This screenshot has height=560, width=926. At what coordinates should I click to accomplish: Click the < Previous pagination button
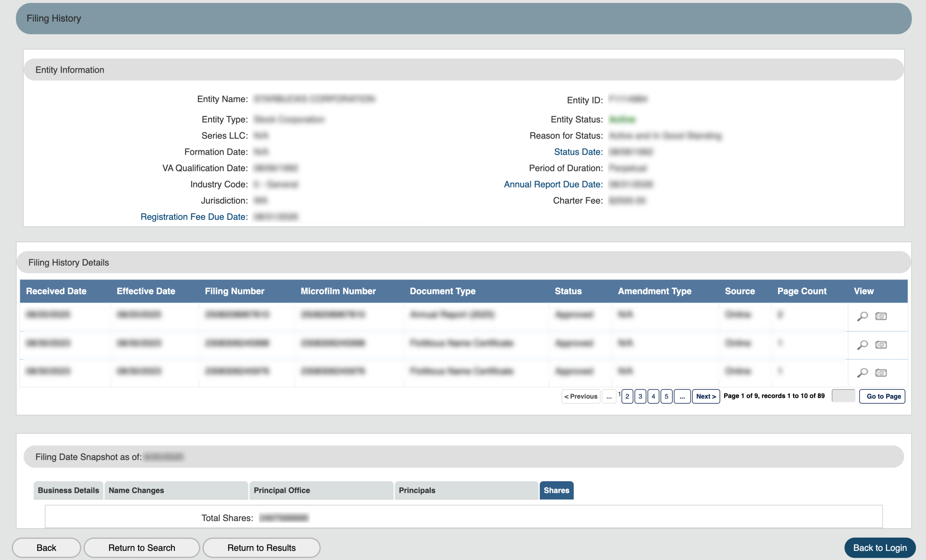click(581, 396)
